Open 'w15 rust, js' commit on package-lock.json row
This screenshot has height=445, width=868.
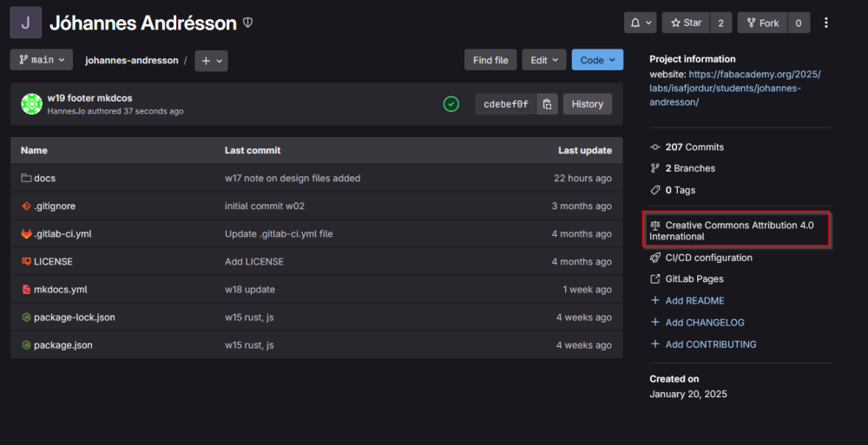pos(249,317)
